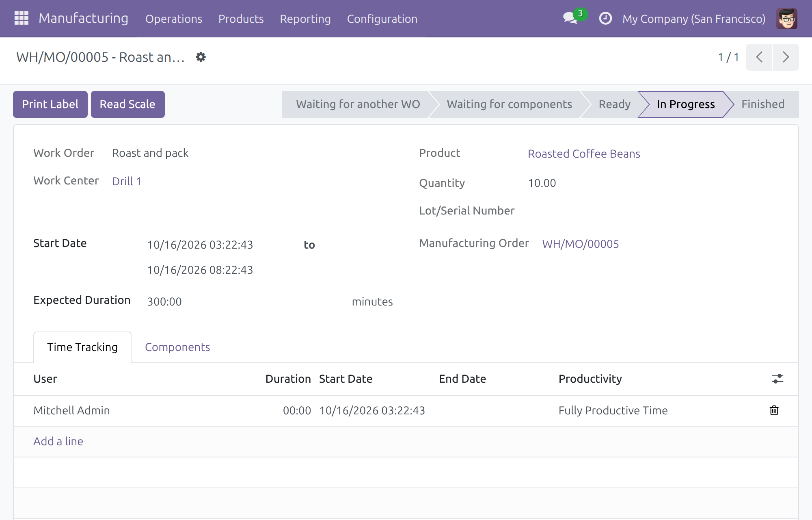Open the gear actions menu
The width and height of the screenshot is (812, 520).
point(201,57)
